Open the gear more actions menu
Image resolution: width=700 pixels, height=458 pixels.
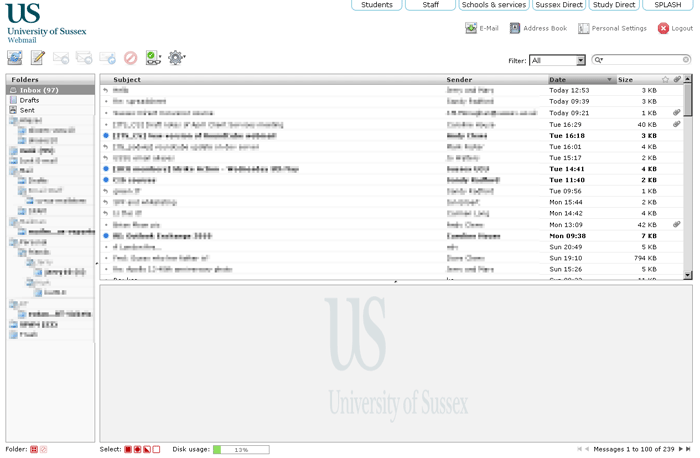pos(176,58)
